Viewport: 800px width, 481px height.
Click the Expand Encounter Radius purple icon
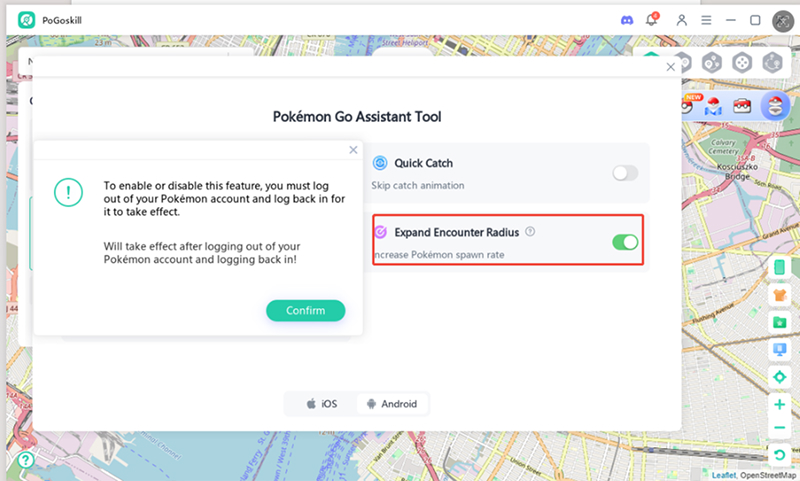point(380,232)
